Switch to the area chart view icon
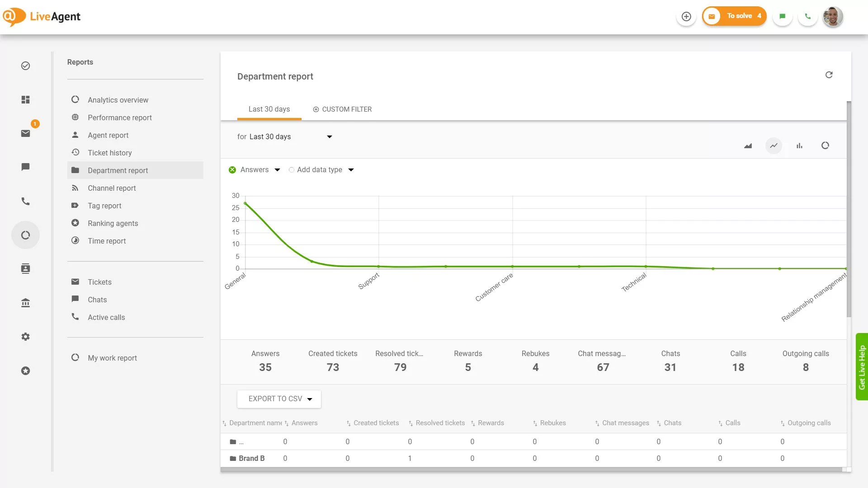 (x=748, y=145)
